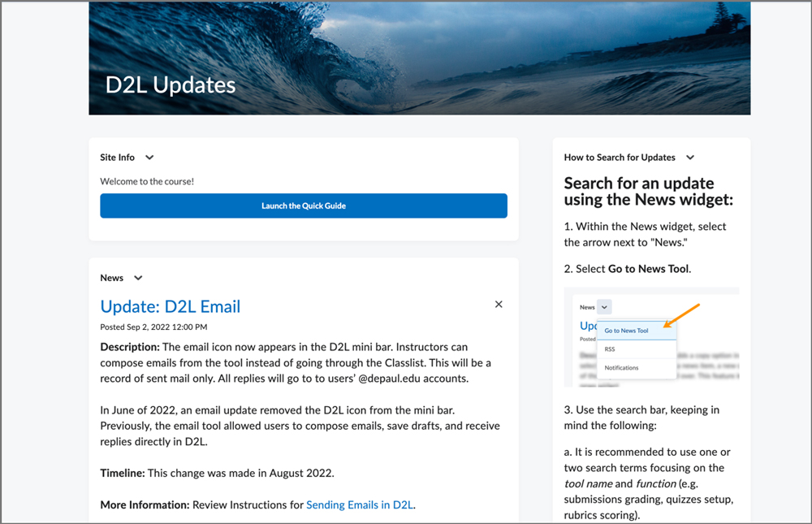Click the Description label in news post

(130, 347)
